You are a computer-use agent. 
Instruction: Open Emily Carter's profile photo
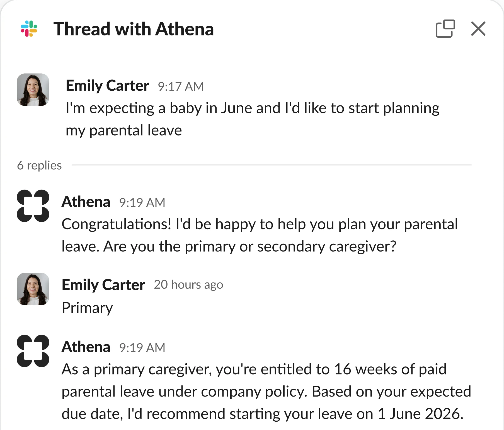coord(33,90)
